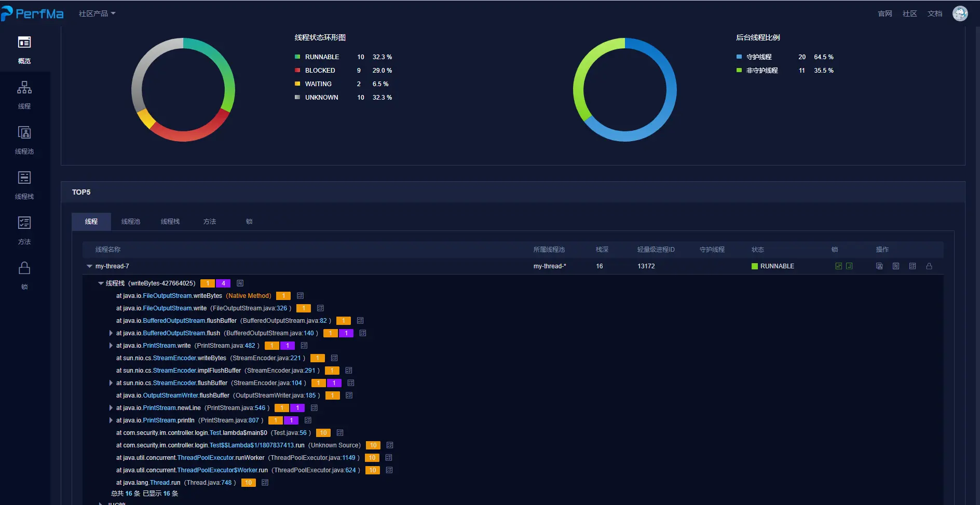Collapse the 线程栈 writeBytes-427664025 node
980x505 pixels.
click(101, 283)
